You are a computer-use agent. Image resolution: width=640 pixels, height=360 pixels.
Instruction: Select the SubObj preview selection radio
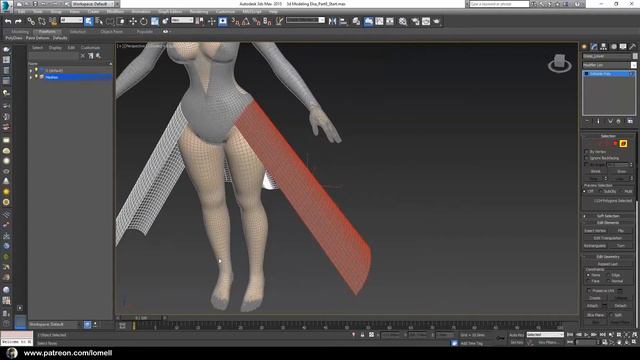(x=600, y=191)
